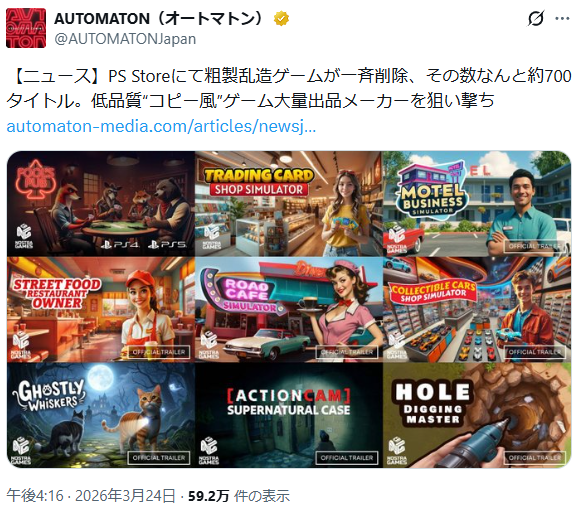Open the Fox's Pub poker thumbnail
The width and height of the screenshot is (583, 515).
[x=101, y=203]
